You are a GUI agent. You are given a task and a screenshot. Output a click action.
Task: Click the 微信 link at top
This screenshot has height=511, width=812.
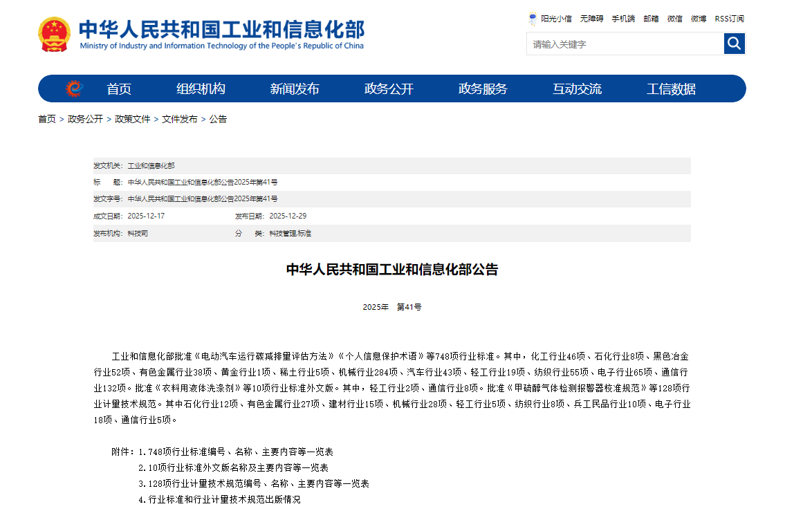674,19
